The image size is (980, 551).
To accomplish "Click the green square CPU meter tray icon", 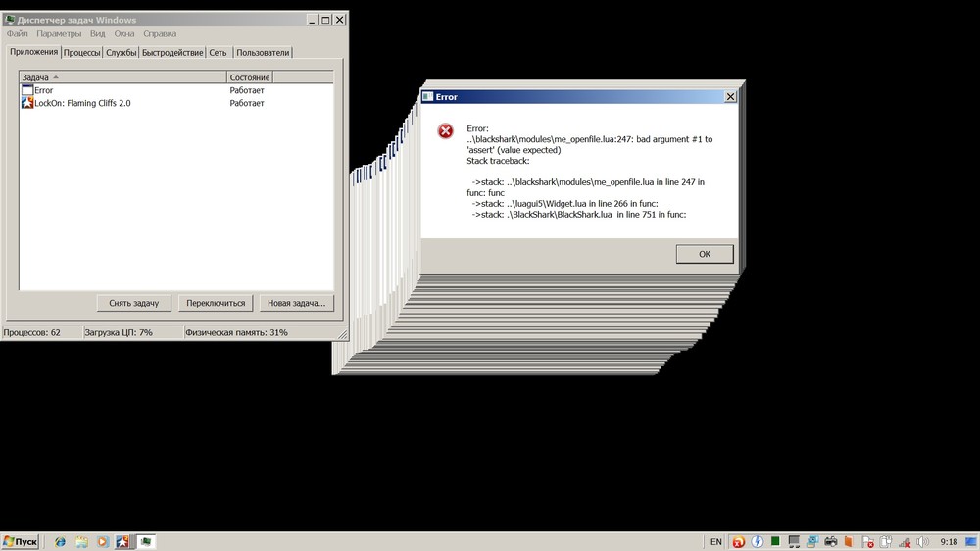I will pyautogui.click(x=775, y=541).
